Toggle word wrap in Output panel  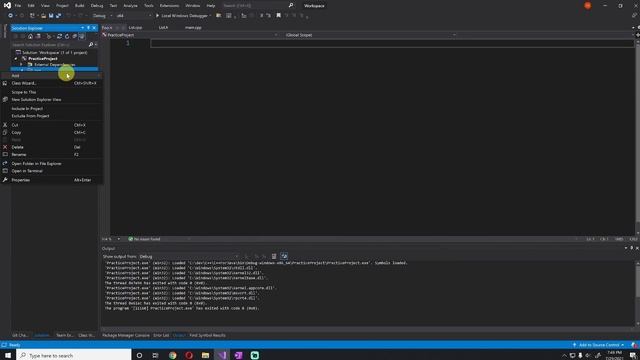[x=284, y=256]
